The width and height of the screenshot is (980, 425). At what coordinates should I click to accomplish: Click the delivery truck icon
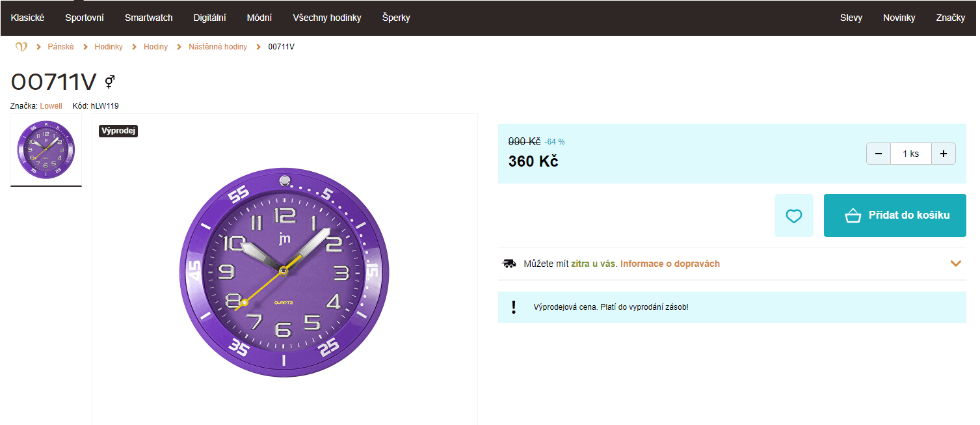click(x=509, y=264)
